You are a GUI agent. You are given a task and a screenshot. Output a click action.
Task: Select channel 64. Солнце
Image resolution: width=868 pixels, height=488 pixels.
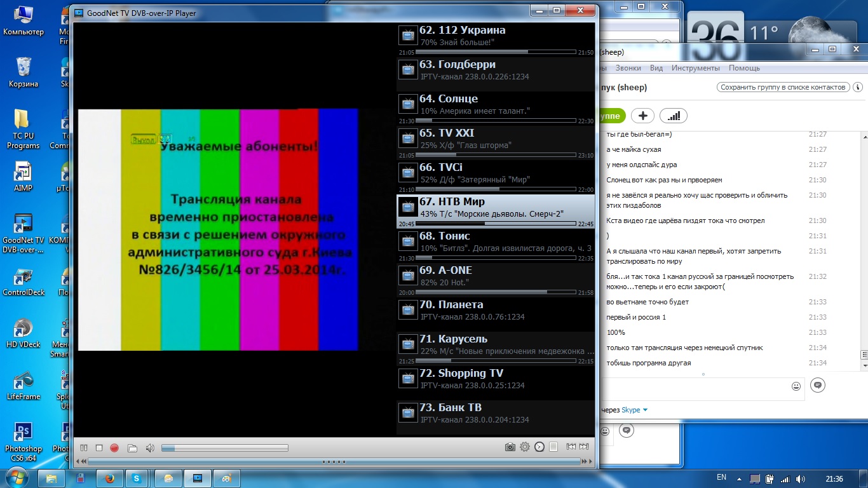[x=496, y=108]
